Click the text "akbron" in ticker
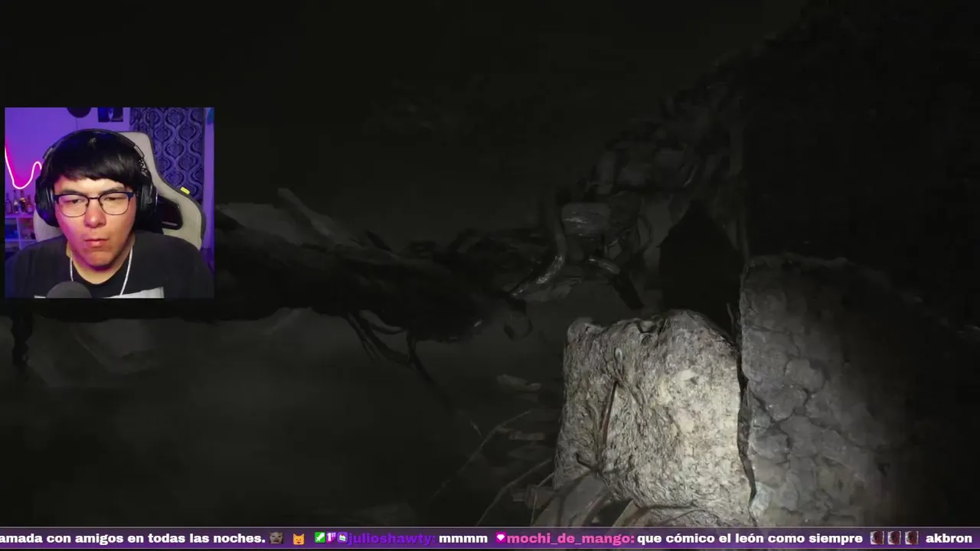980x551 pixels. 949,539
